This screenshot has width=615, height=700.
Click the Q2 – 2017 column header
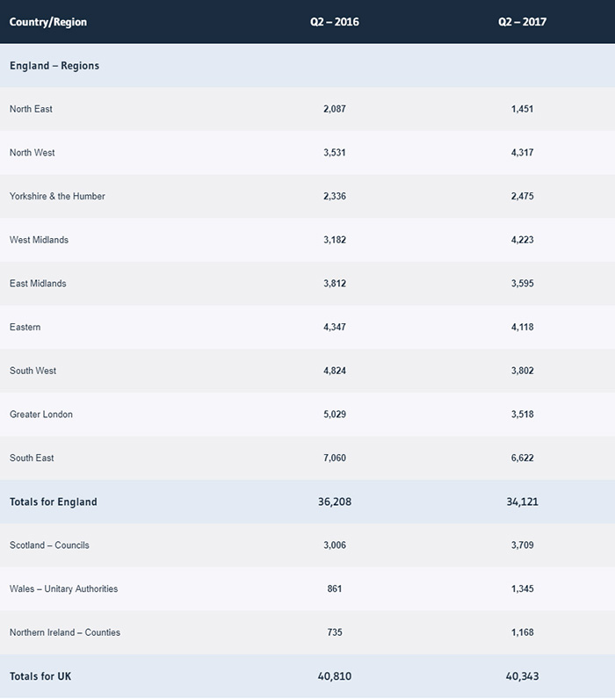tap(522, 22)
